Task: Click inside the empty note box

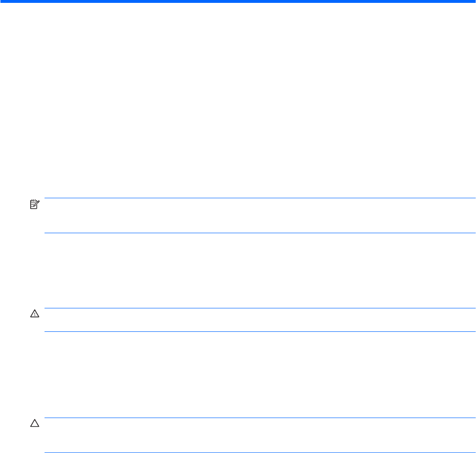Action: pyautogui.click(x=259, y=215)
